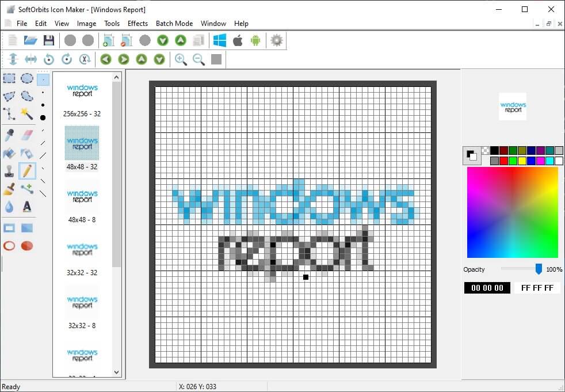This screenshot has height=392, width=565.
Task: Select the 48x48 - 8 format thumbnail
Action: coord(82,202)
